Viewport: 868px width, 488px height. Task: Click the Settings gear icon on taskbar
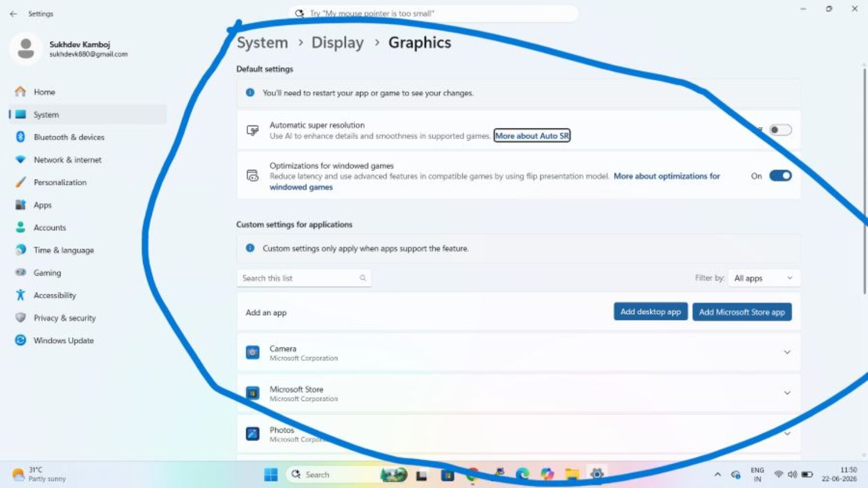click(x=597, y=474)
